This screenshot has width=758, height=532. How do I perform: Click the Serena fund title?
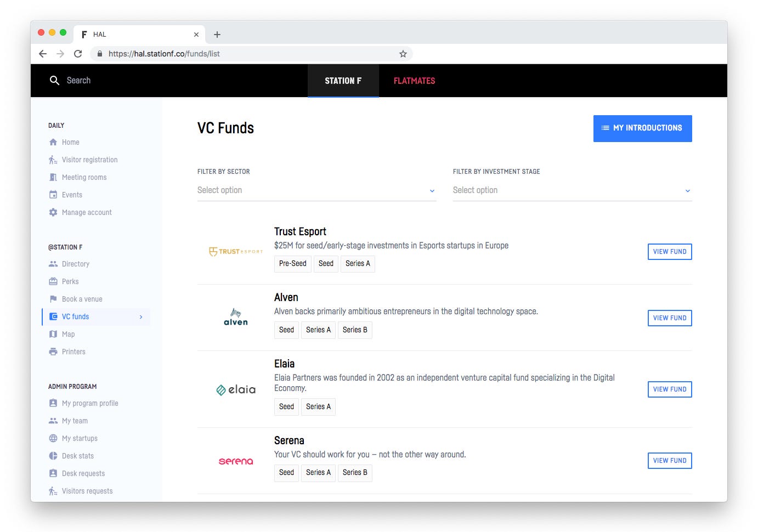tap(289, 440)
